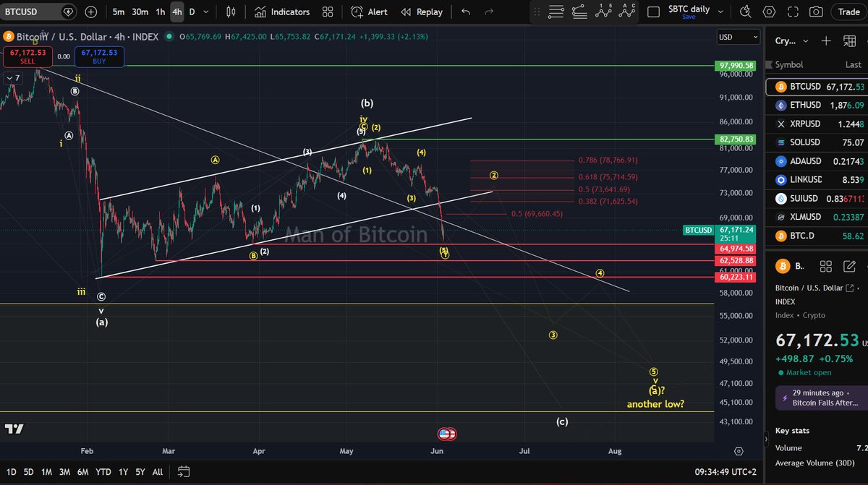Viewport: 868px width, 485px height.
Task: Open the external-link icon next to Bitcoin / U.S. Dollar
Action: tap(850, 288)
